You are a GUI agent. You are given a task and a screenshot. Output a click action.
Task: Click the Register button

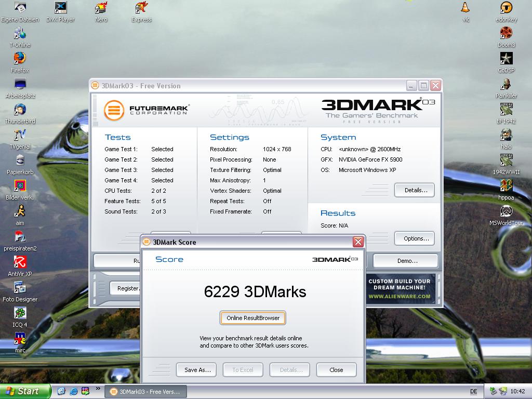pos(125,288)
